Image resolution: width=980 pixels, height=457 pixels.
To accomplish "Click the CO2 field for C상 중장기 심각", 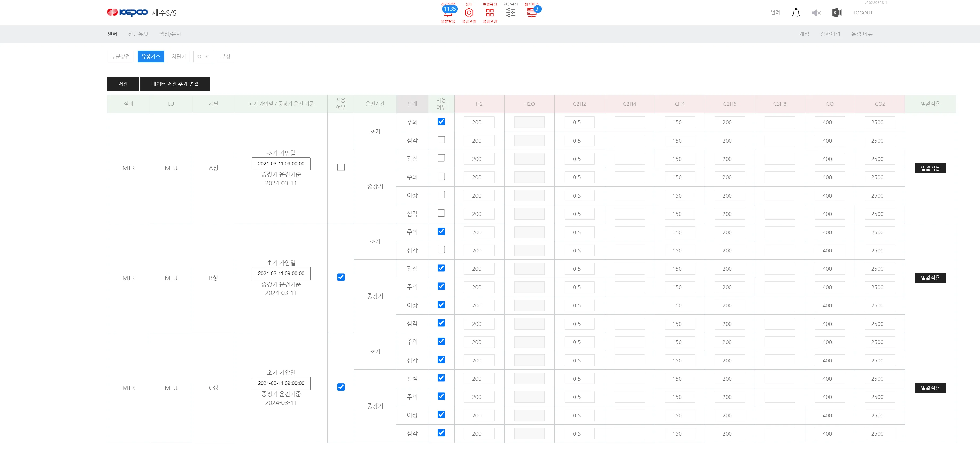I will tap(880, 433).
